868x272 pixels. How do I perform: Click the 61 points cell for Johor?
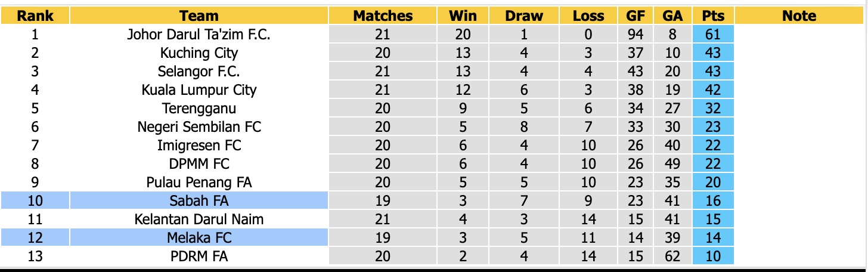(713, 35)
